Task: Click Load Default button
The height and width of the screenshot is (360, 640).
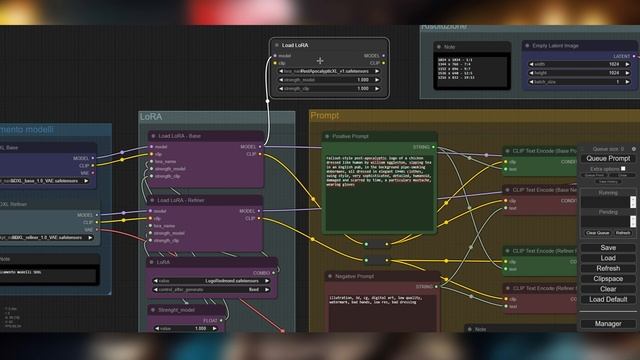Action: [x=608, y=299]
